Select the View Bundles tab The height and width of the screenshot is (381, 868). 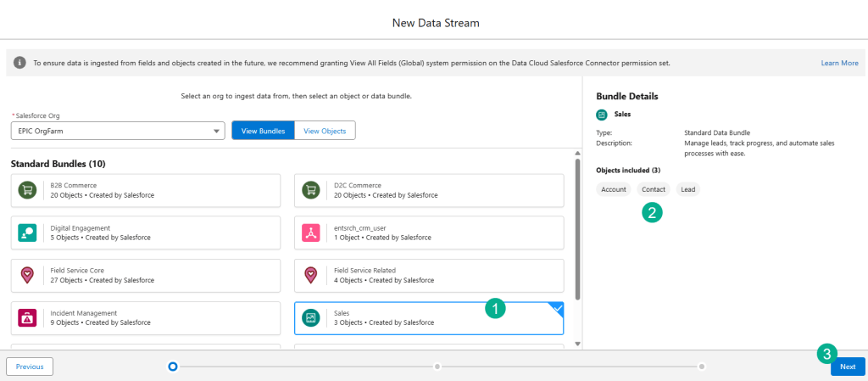coord(263,131)
